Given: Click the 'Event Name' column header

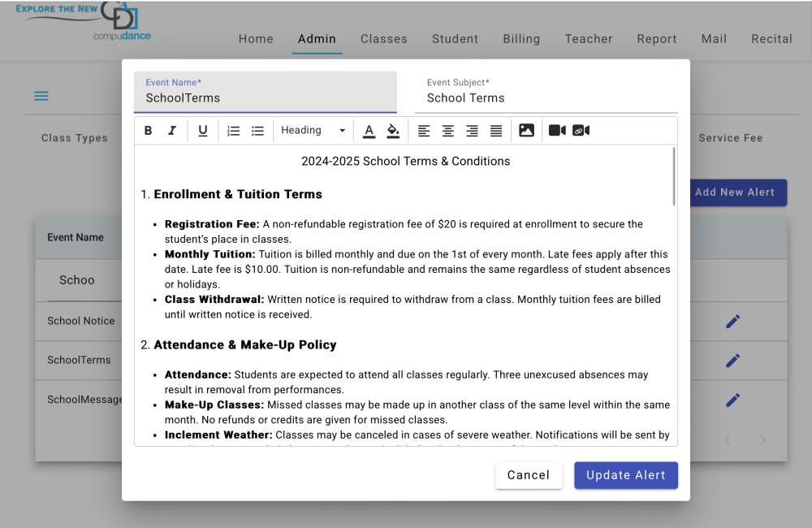Looking at the screenshot, I should (x=76, y=237).
